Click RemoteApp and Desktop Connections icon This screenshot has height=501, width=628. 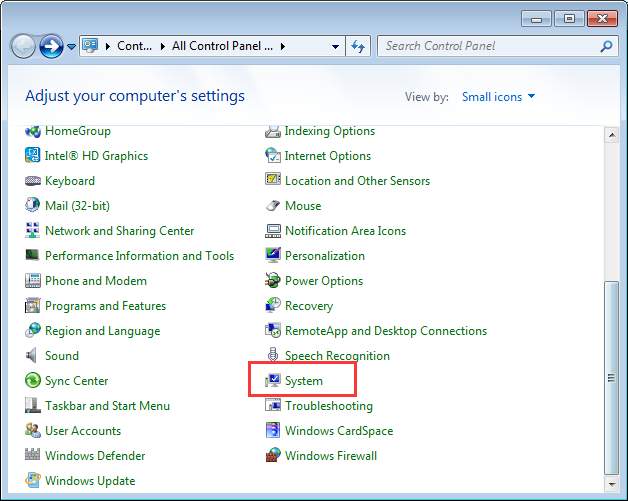(x=273, y=330)
